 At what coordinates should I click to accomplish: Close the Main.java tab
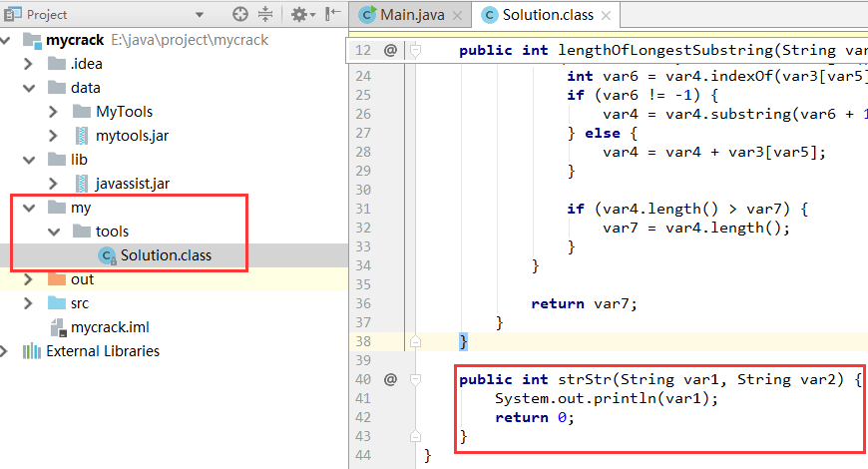coord(457,16)
